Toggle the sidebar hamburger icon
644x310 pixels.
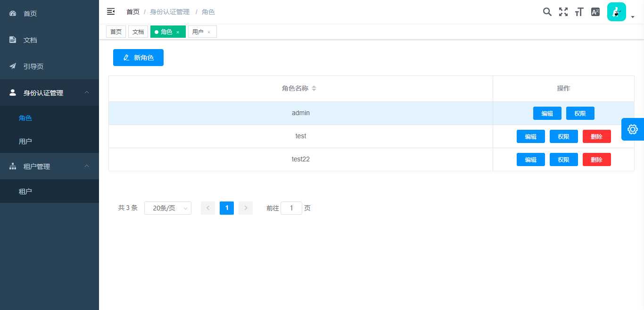click(111, 11)
